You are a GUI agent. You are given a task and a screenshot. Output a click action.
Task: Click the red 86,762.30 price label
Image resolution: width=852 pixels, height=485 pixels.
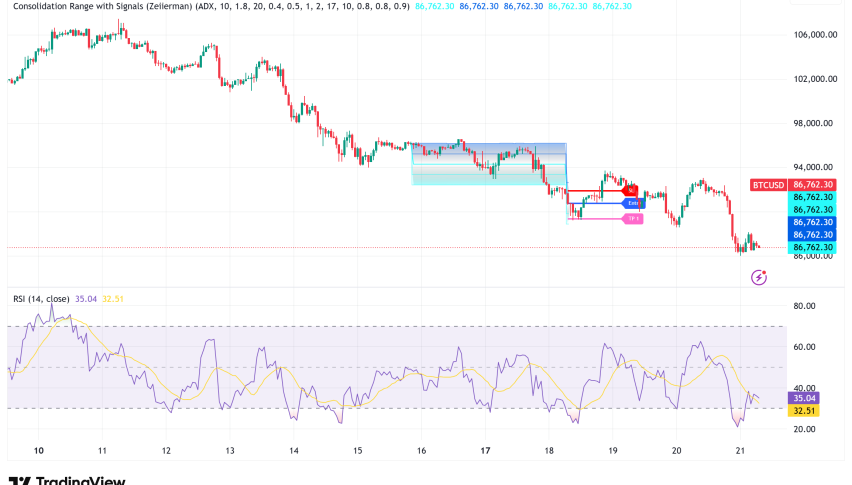[x=812, y=185]
